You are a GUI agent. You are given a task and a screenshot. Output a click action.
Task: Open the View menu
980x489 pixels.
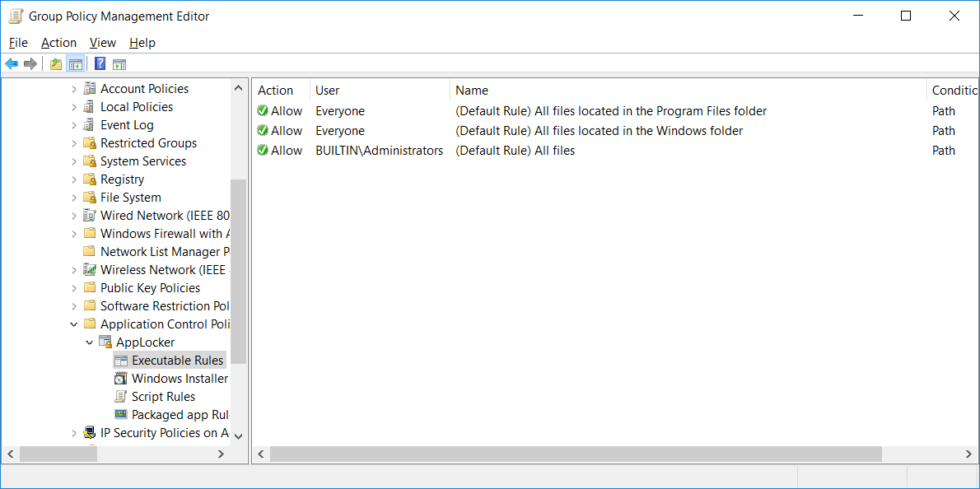pyautogui.click(x=102, y=43)
